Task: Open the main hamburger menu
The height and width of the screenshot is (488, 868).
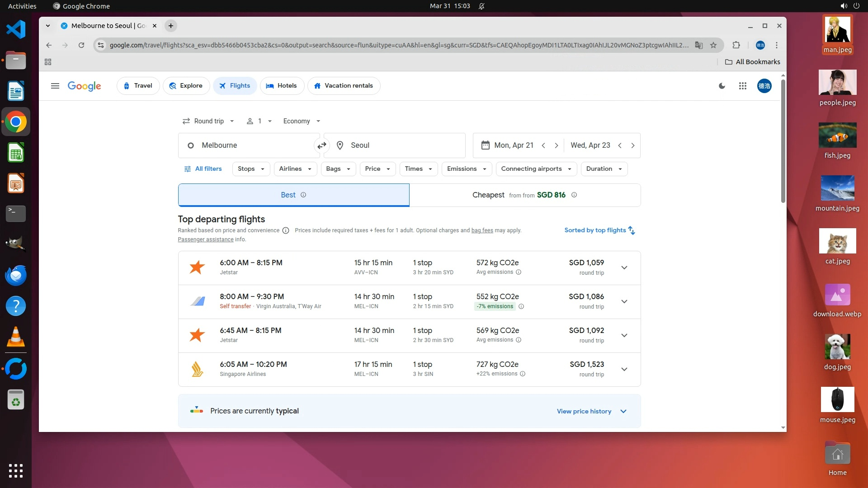Action: tap(55, 86)
